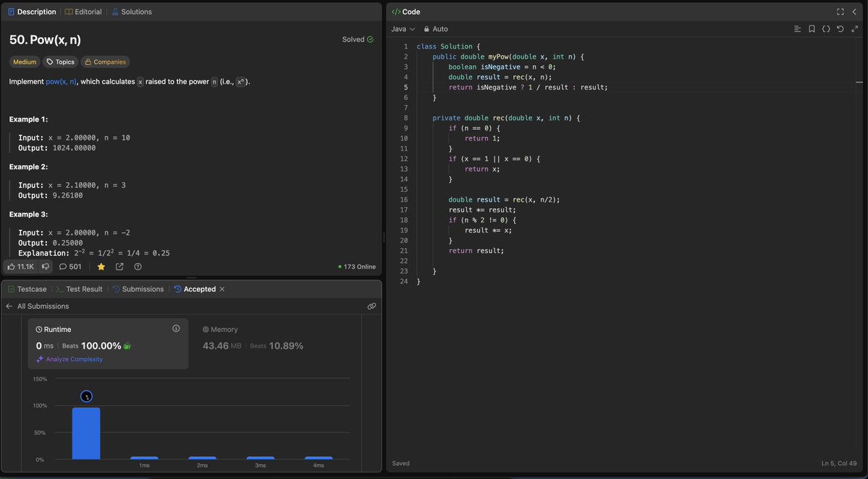Expand editor with diagonal arrows icon
This screenshot has height=479, width=868.
point(854,29)
